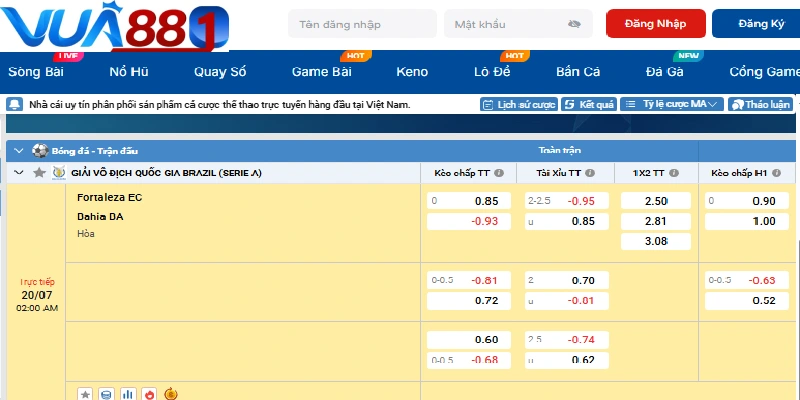Favorite the Brazil Serie A league star

click(x=39, y=173)
